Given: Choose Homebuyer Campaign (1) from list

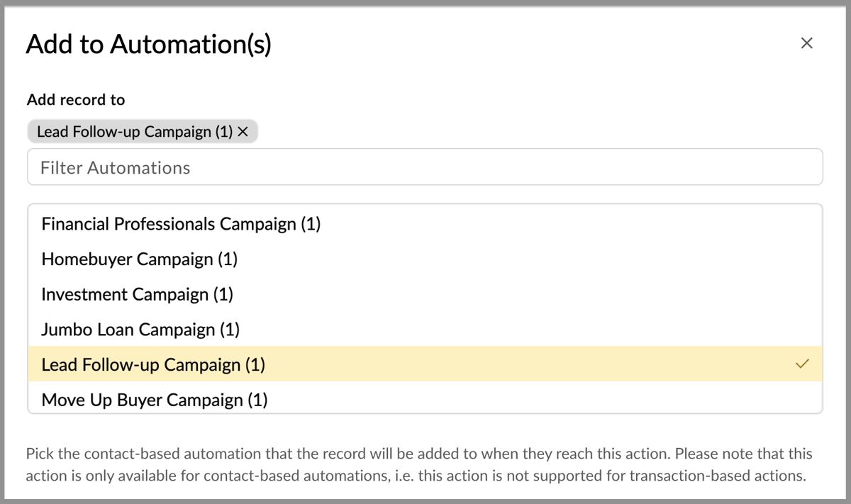Looking at the screenshot, I should coord(425,259).
